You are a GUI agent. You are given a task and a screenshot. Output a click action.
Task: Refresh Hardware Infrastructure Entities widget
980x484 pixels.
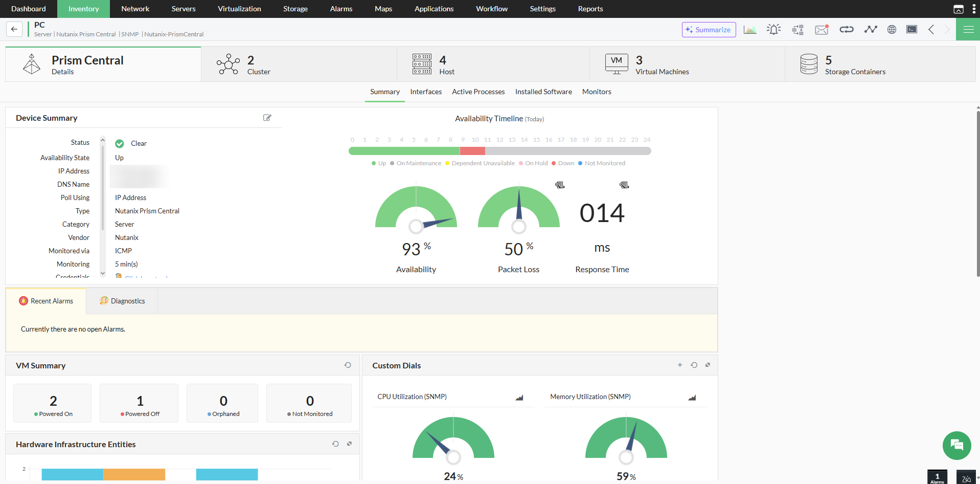tap(335, 444)
